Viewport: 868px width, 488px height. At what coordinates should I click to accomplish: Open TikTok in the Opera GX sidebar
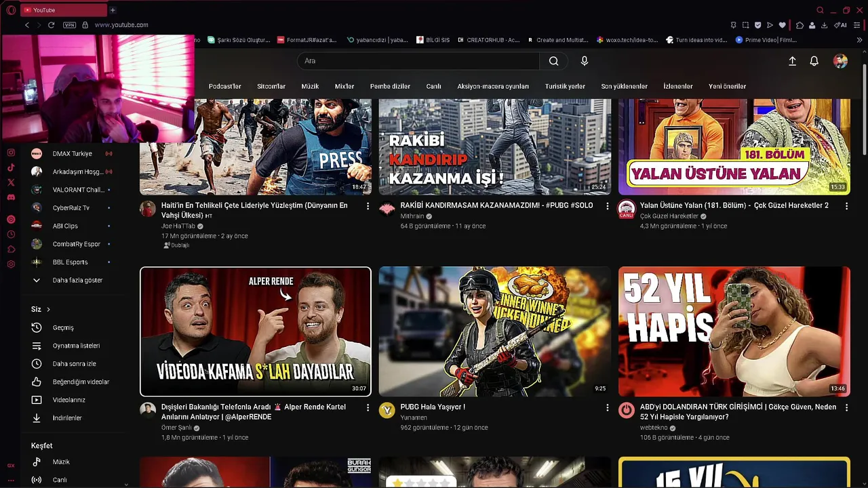click(11, 167)
